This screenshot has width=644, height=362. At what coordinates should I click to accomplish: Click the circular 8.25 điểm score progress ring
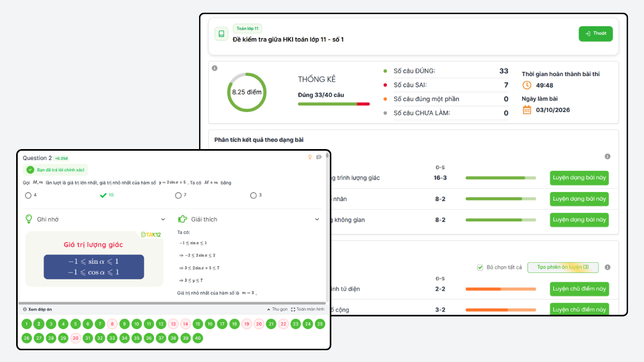tap(247, 92)
